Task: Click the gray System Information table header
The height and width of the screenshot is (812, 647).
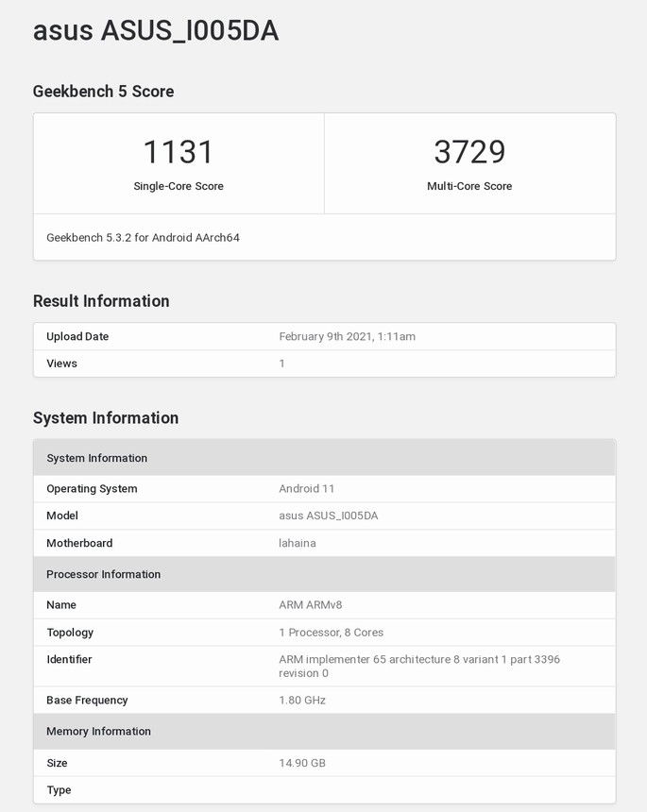Action: [324, 458]
